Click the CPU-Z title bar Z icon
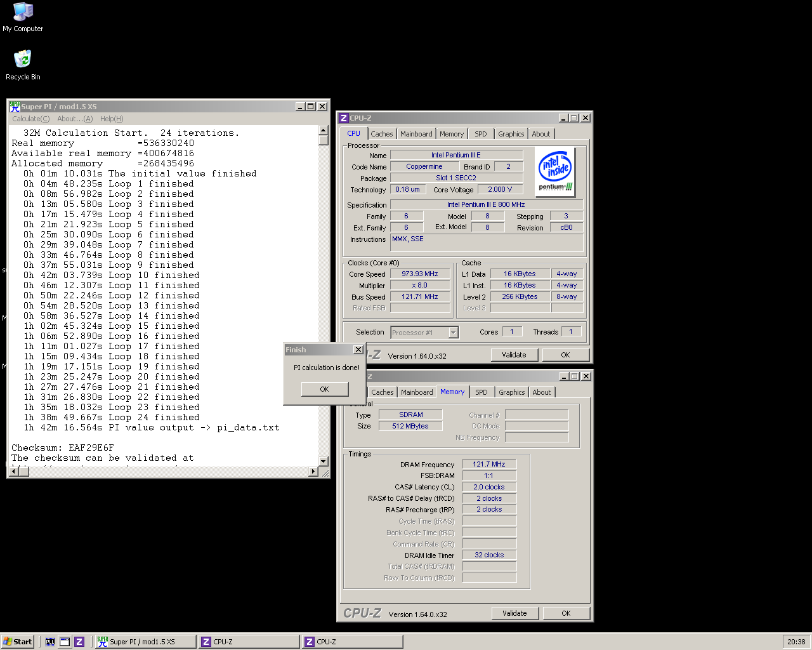 [344, 118]
